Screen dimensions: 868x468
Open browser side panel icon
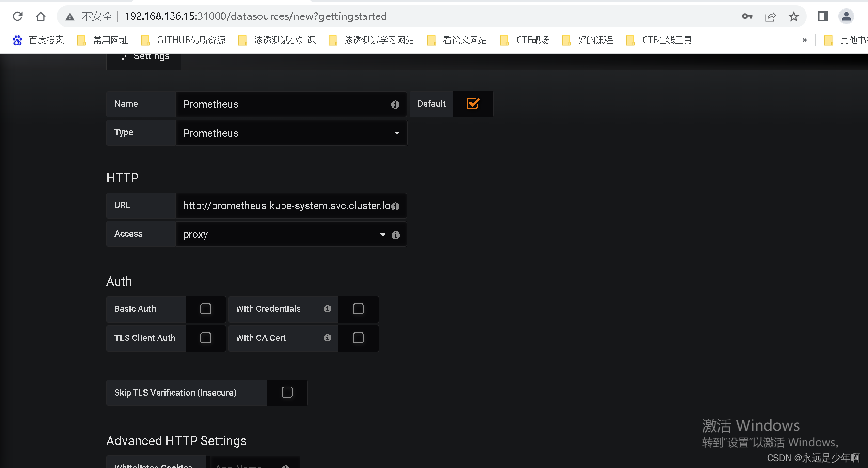823,16
